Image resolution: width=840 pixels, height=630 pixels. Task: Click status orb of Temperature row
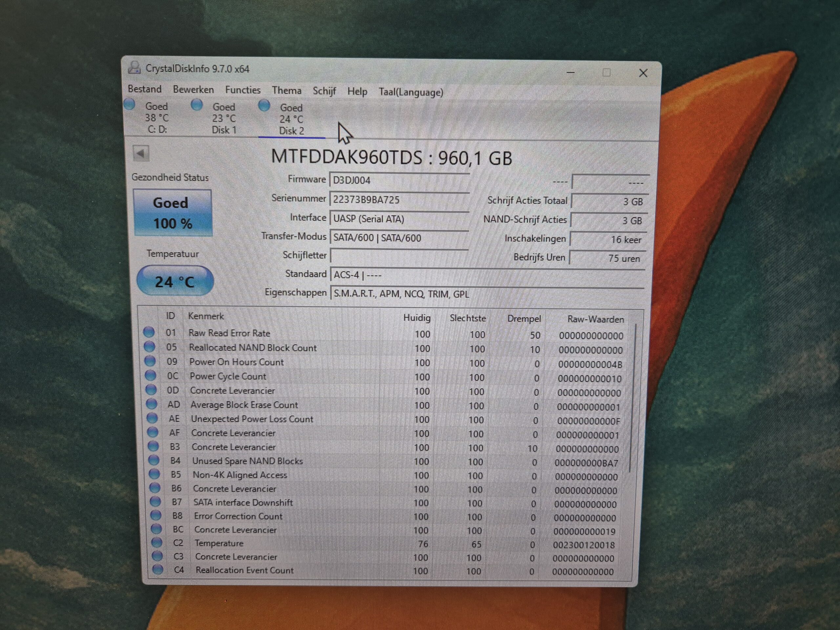157,542
